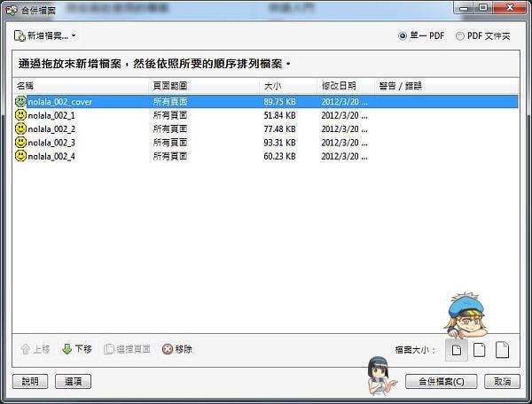The width and height of the screenshot is (532, 404).
Task: Select the nolala_002_3 file row
Action: pyautogui.click(x=266, y=143)
